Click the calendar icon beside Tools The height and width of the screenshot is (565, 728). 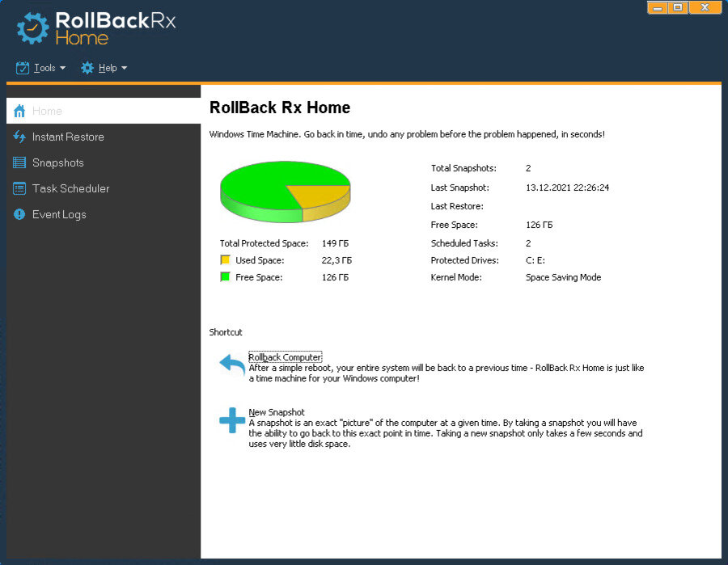click(22, 68)
